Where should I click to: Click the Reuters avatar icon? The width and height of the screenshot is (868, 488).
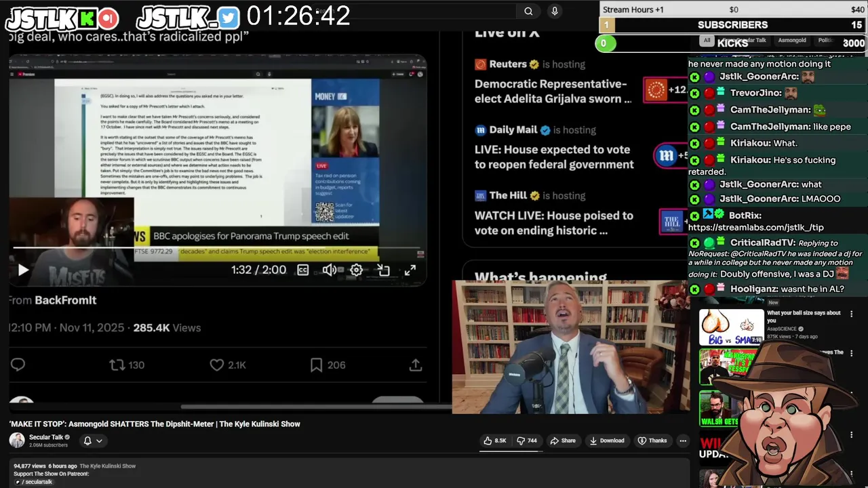pos(480,64)
